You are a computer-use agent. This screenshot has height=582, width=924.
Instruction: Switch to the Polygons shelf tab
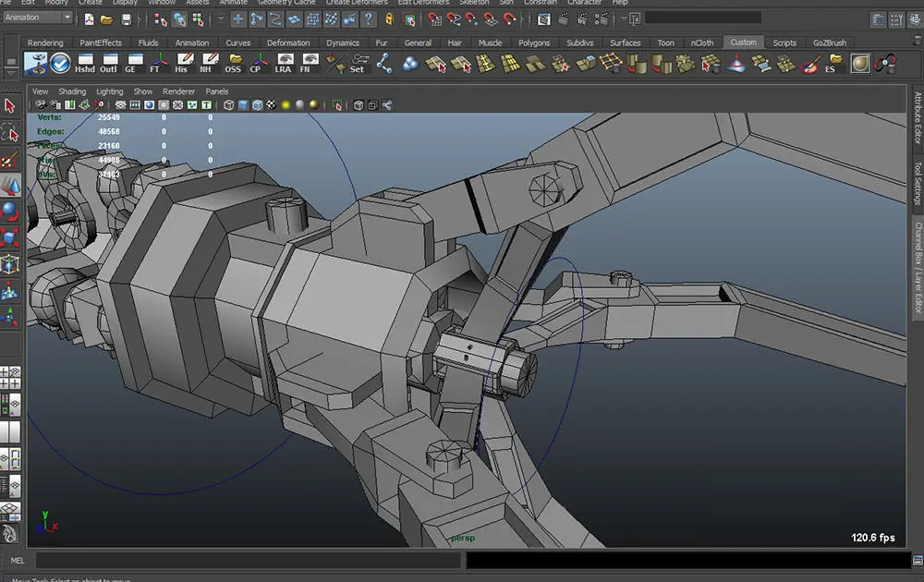[534, 42]
